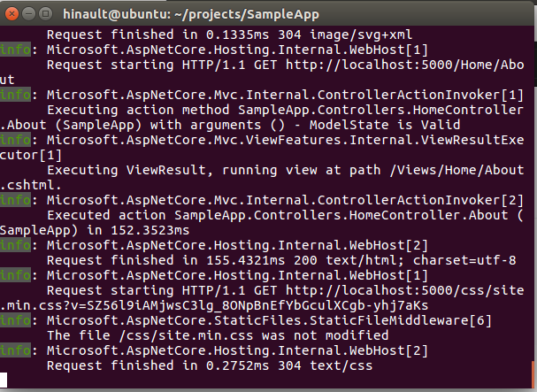Click the terminal cursor block at bottom

click(x=5, y=380)
